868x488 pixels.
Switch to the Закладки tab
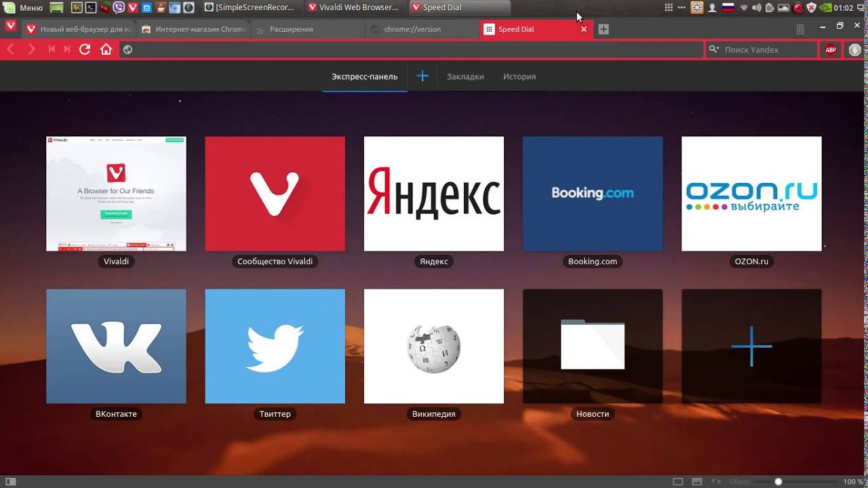(x=465, y=77)
